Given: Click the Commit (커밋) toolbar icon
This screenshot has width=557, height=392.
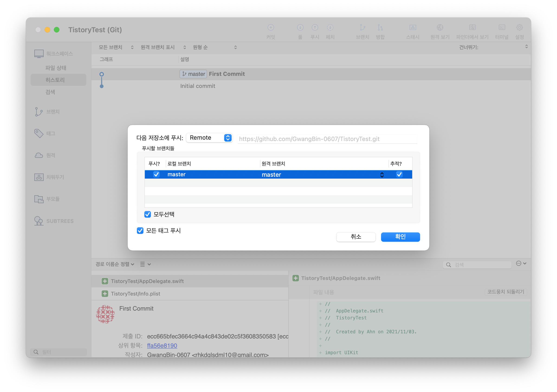Looking at the screenshot, I should (271, 28).
